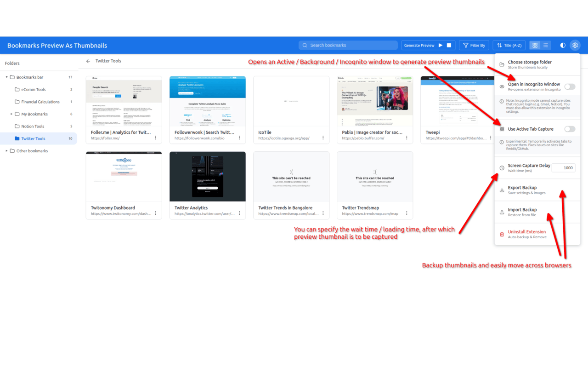Open Twitter Analytics thumbnail

(x=208, y=177)
